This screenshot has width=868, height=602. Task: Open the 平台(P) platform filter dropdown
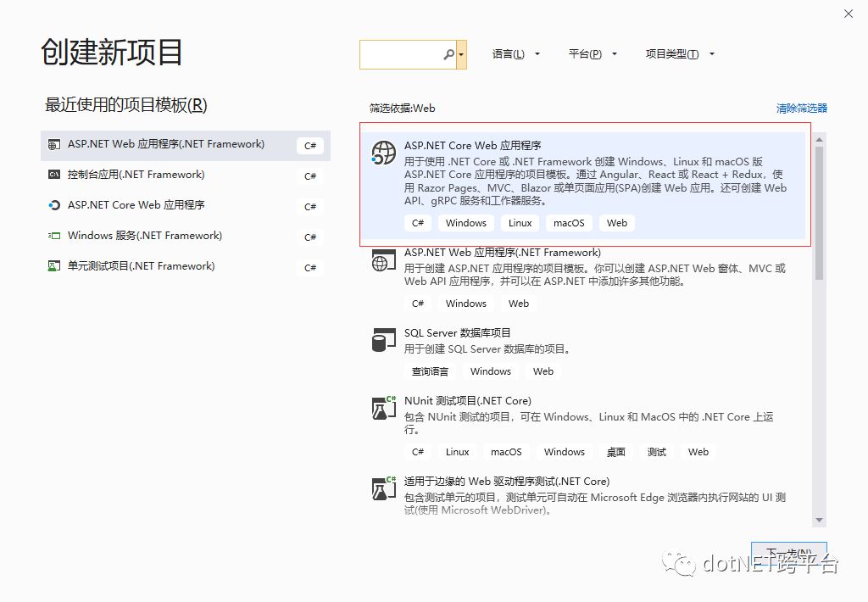point(593,53)
